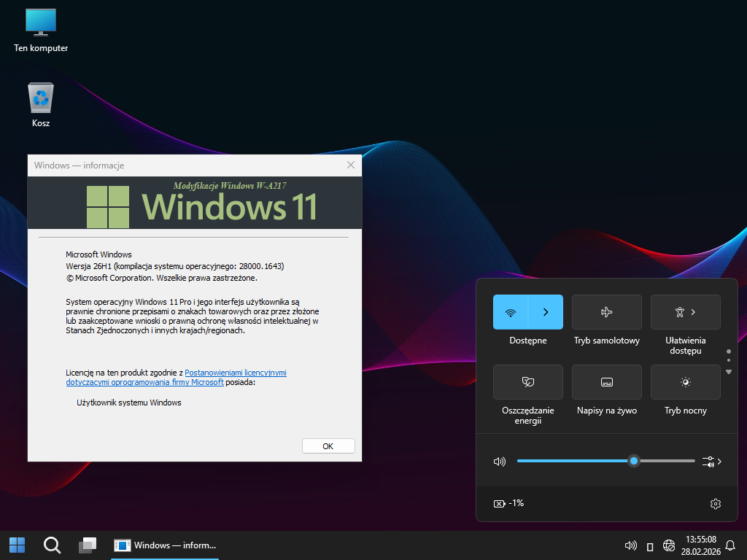Toggle Wi-Fi on the Dostępne tile
Screen dimensions: 747x560
click(511, 312)
